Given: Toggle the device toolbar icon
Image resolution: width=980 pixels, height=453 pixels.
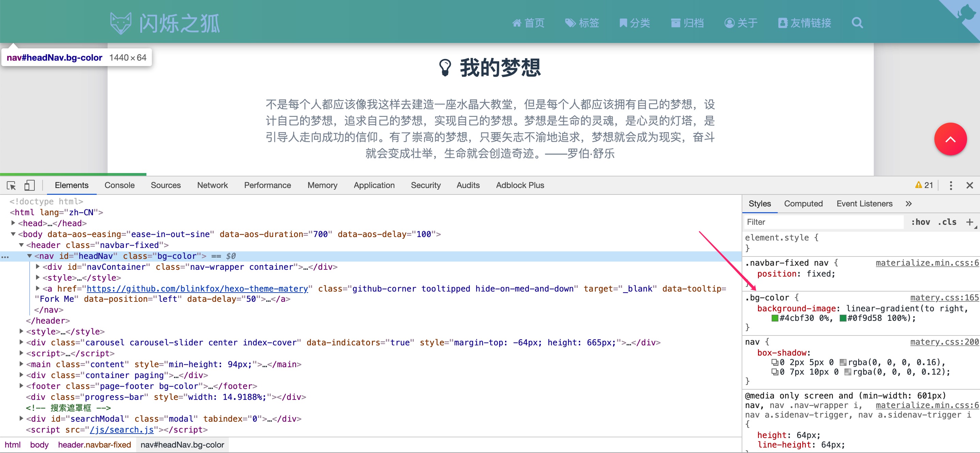Looking at the screenshot, I should (x=29, y=185).
